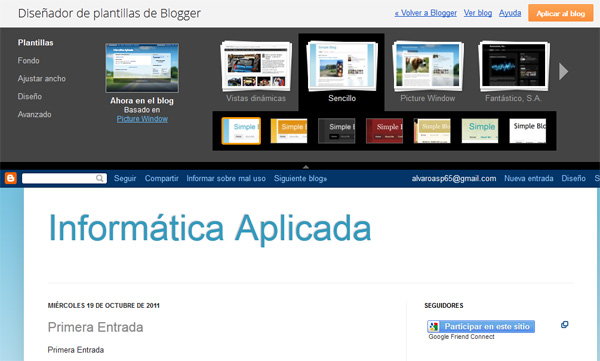The image size is (600, 361).
Task: Select the pale green Simple variant
Action: click(480, 131)
